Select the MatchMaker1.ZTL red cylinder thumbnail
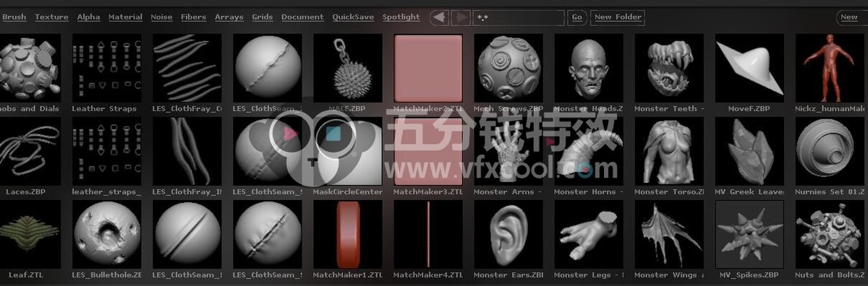Image resolution: width=868 pixels, height=286 pixels. (x=349, y=234)
